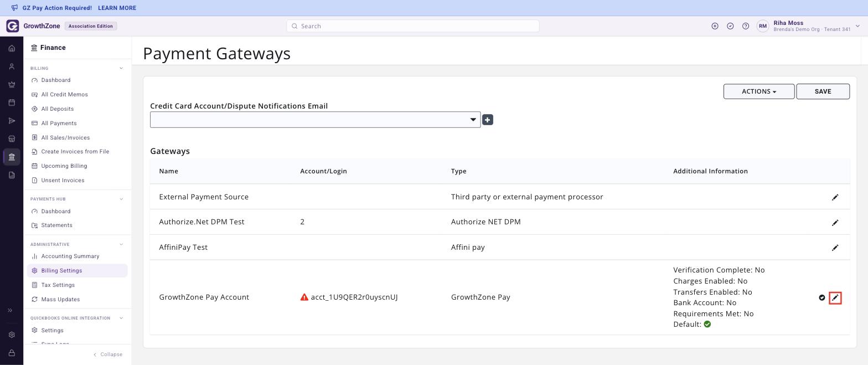868x365 pixels.
Task: Click the lock icon in left rail
Action: [x=12, y=353]
